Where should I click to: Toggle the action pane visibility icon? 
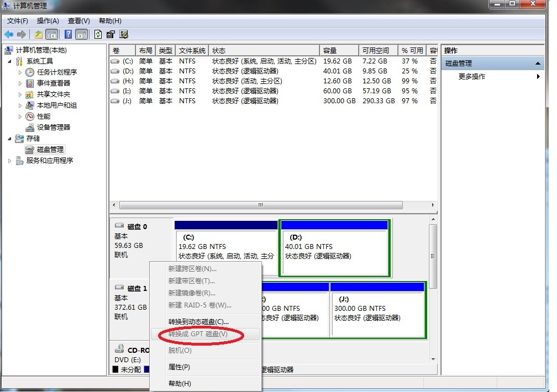(82, 34)
